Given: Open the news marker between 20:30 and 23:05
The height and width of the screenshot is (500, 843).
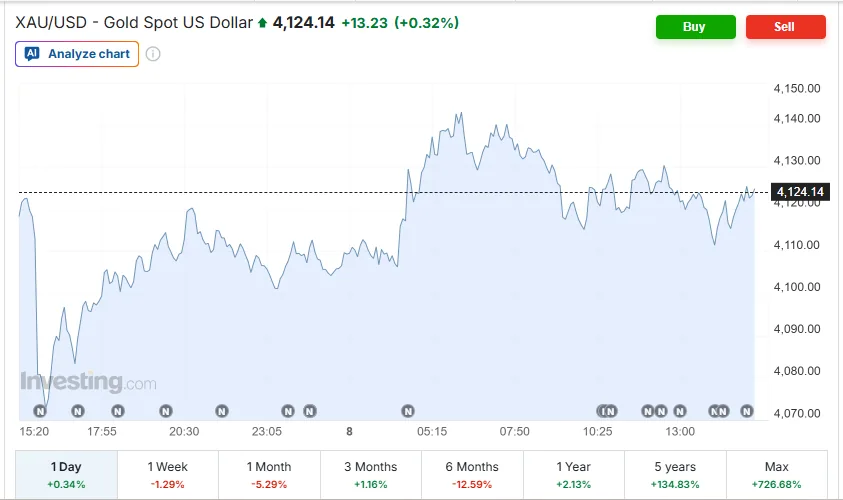Looking at the screenshot, I should pos(222,411).
